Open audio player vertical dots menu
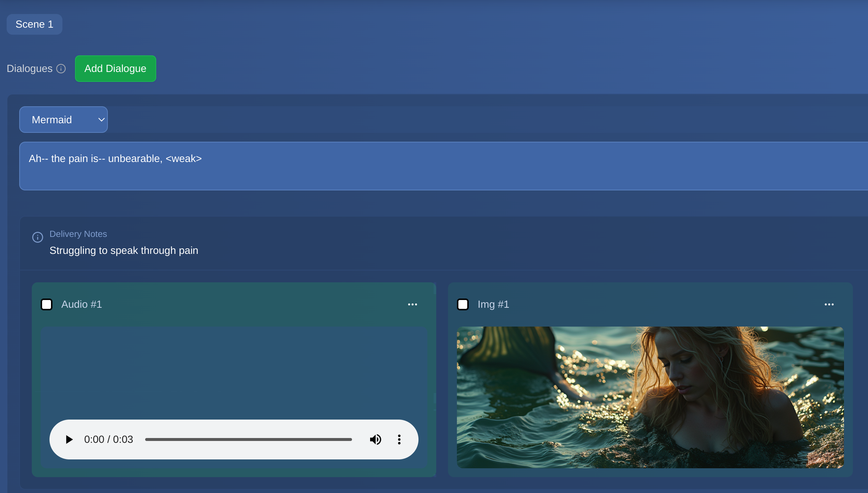868x493 pixels. 399,439
